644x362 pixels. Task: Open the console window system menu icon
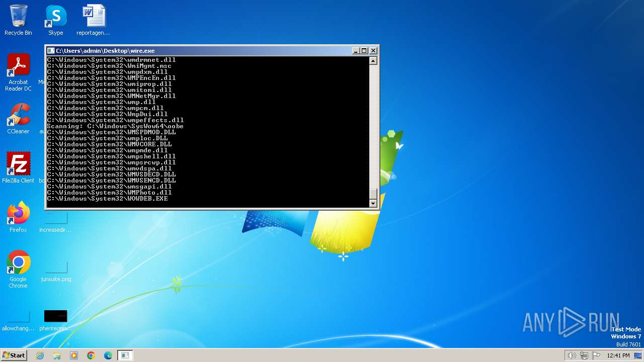[x=50, y=51]
